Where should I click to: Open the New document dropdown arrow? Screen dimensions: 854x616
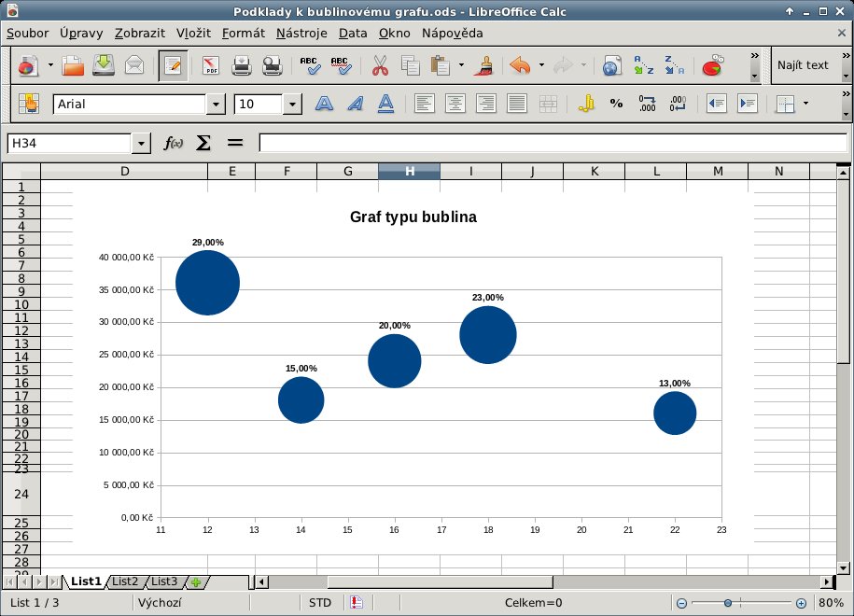(x=50, y=64)
